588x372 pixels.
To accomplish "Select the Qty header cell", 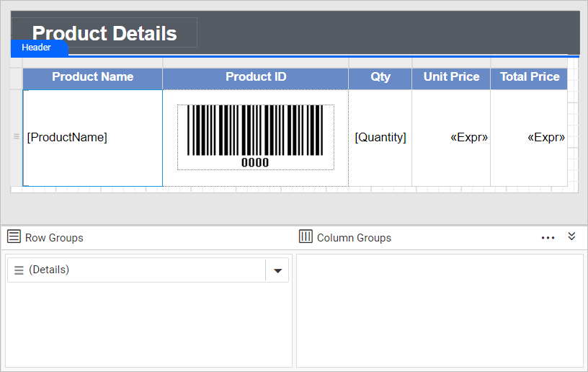I will [380, 79].
